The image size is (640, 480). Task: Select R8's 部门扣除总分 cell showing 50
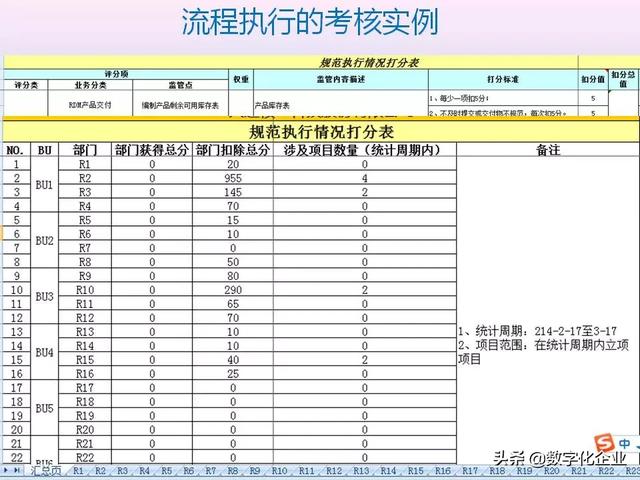(233, 262)
